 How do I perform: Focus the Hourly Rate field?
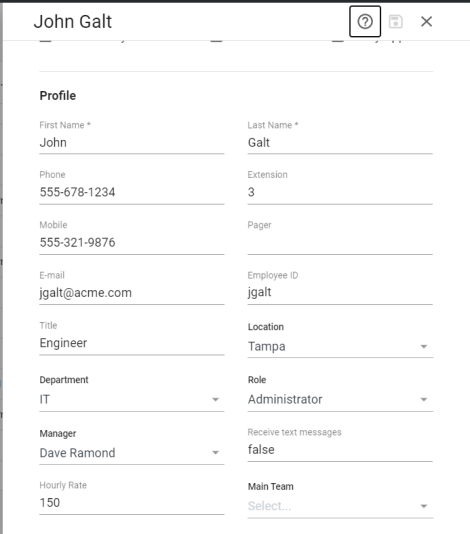coord(131,503)
